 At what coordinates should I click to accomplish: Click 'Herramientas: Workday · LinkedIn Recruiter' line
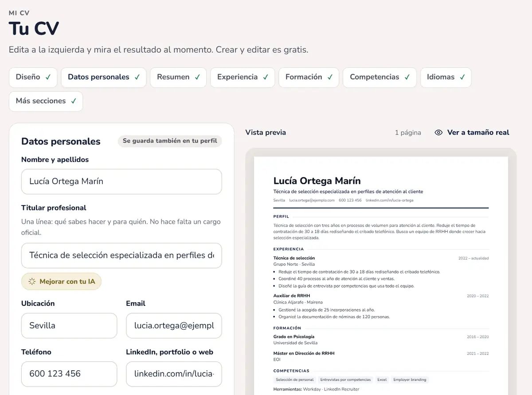click(316, 389)
